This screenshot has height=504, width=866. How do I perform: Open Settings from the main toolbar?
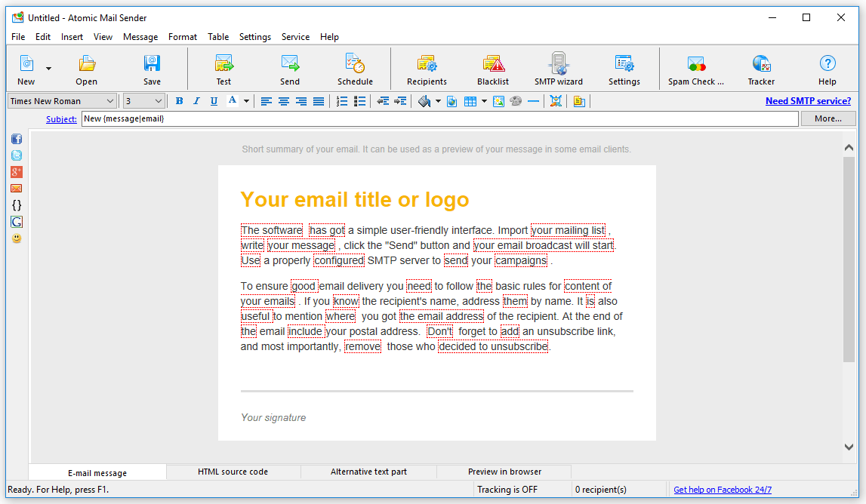pyautogui.click(x=624, y=63)
